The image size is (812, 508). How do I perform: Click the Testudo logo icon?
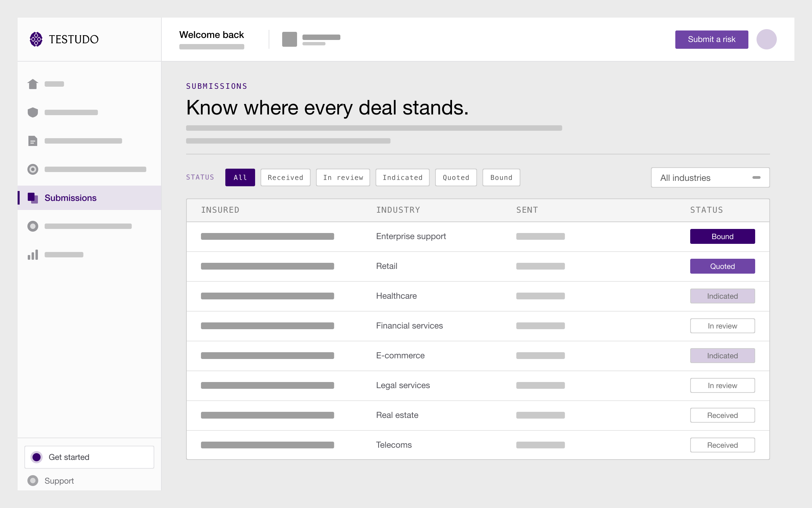coord(36,39)
